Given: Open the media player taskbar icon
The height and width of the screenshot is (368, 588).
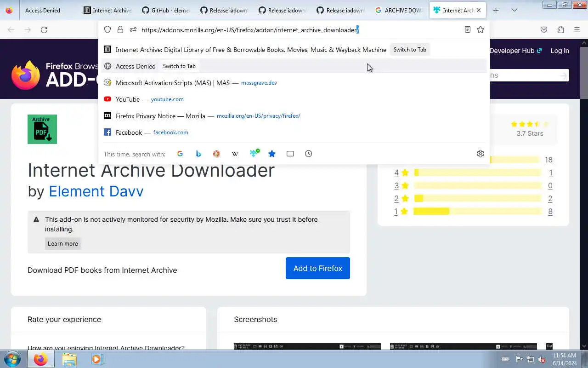Looking at the screenshot, I should coord(97,359).
